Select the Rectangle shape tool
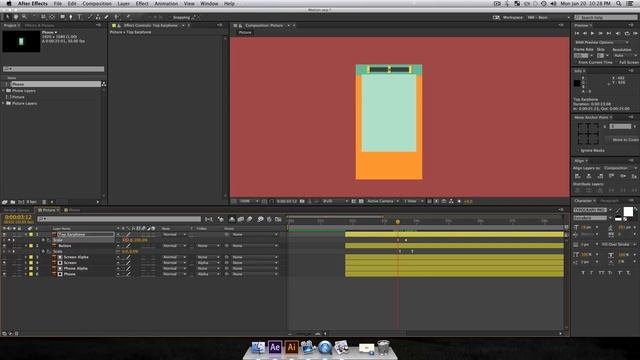 pyautogui.click(x=62, y=17)
